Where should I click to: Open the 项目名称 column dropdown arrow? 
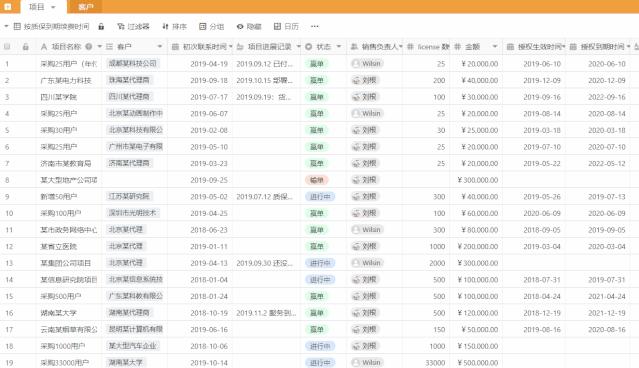pyautogui.click(x=99, y=47)
